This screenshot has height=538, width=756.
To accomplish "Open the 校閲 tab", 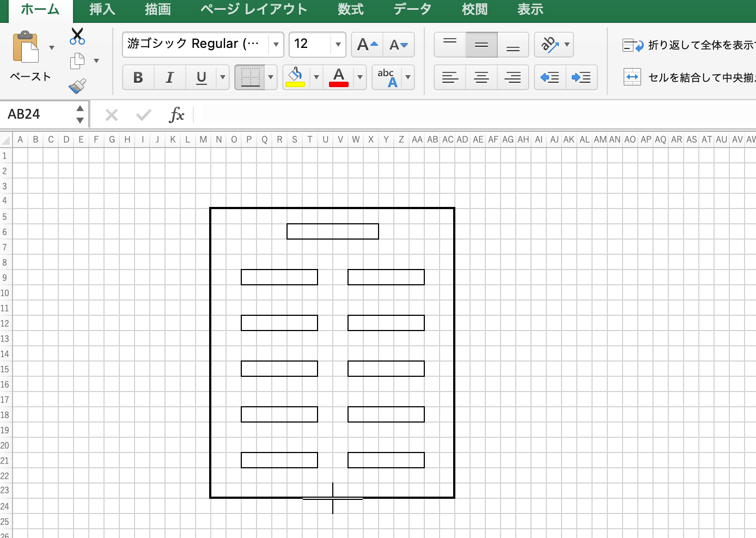I will point(475,9).
